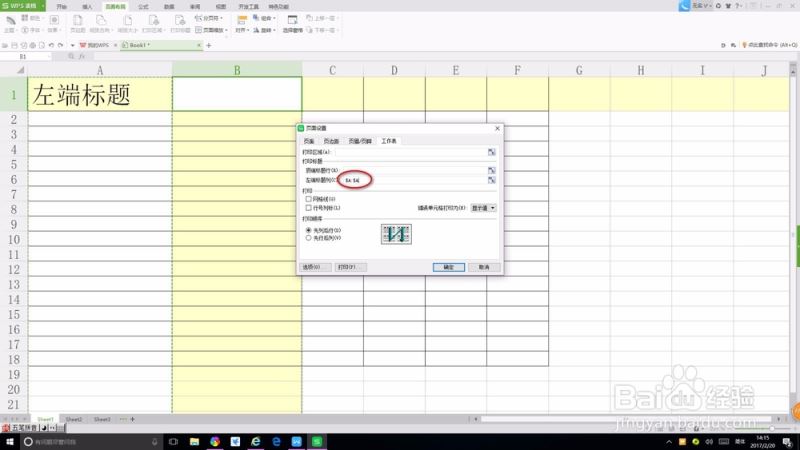Open Edge browser from taskbar
The width and height of the screenshot is (800, 450).
point(276,441)
